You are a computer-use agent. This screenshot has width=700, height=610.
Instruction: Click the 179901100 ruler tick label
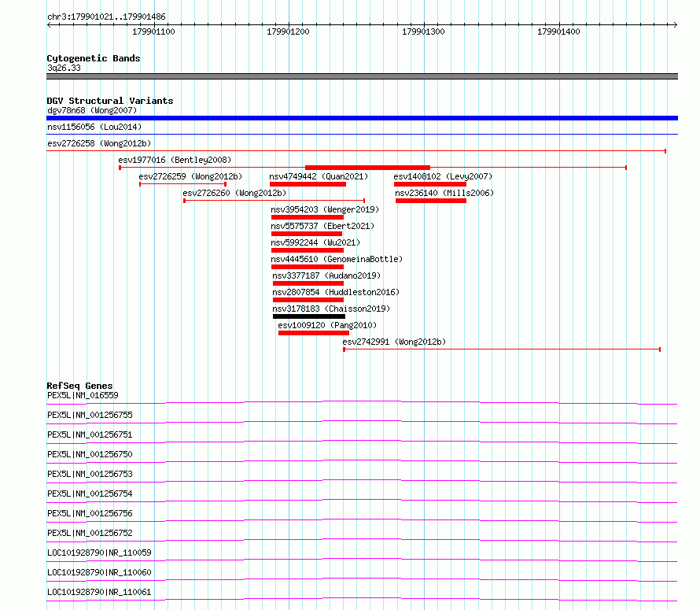tap(153, 31)
